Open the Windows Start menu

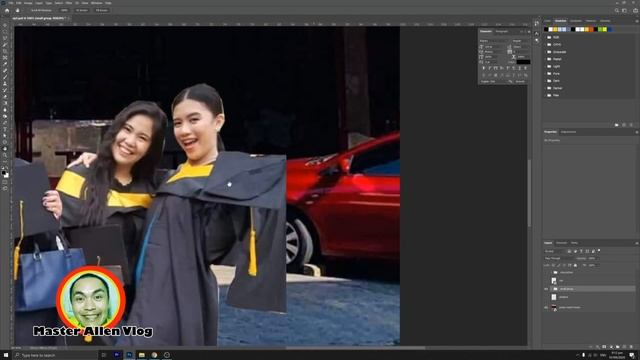(6, 355)
